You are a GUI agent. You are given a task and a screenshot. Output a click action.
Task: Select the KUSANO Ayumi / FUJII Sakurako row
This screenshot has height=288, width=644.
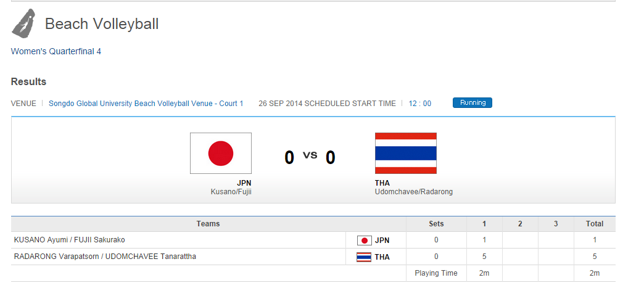tap(70, 240)
